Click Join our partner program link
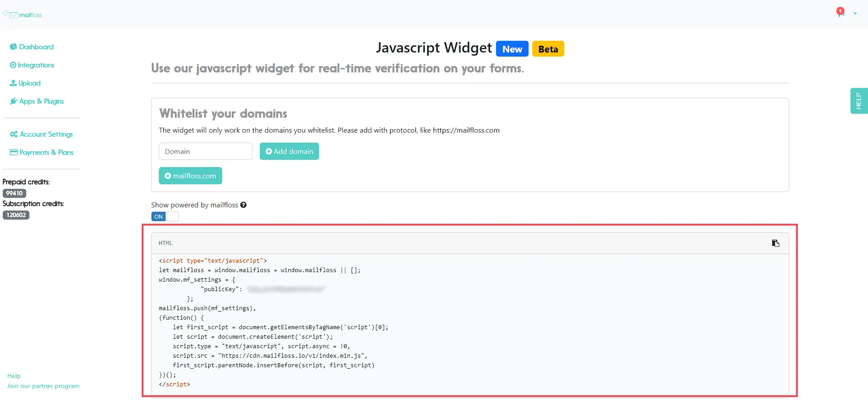 [x=43, y=386]
